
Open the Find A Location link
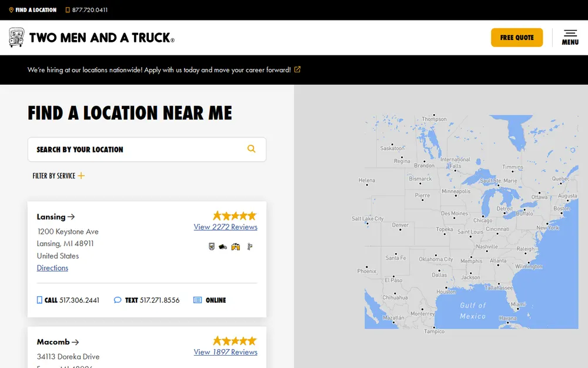32,10
